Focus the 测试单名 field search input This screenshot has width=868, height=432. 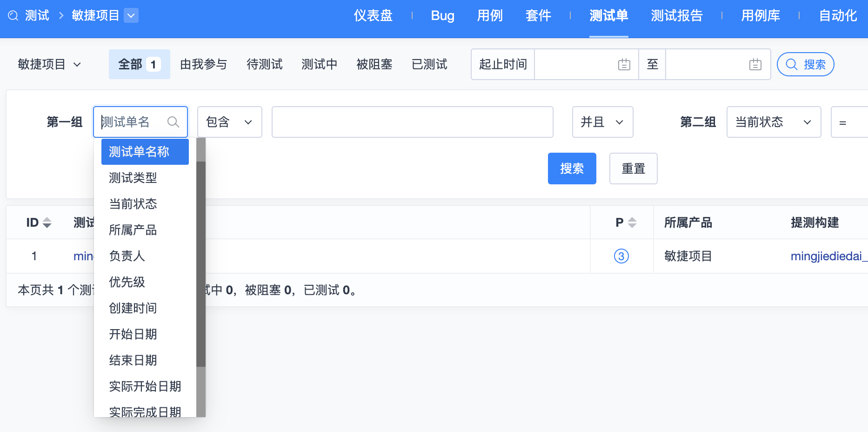140,122
